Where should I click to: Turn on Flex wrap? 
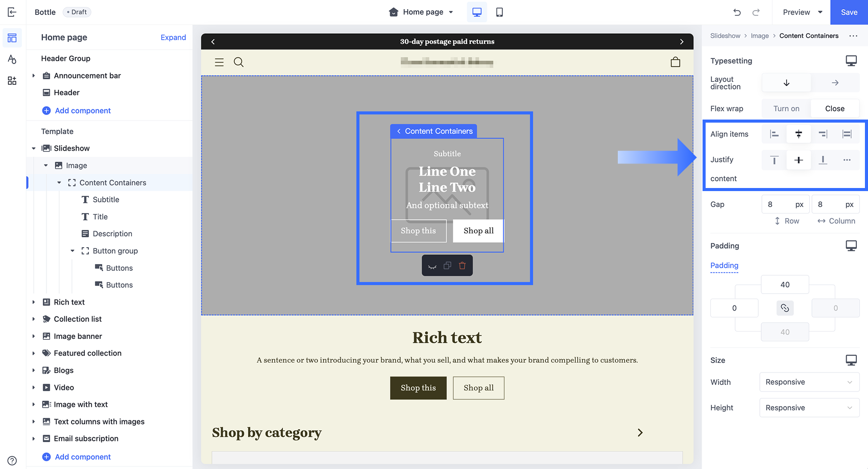point(786,109)
